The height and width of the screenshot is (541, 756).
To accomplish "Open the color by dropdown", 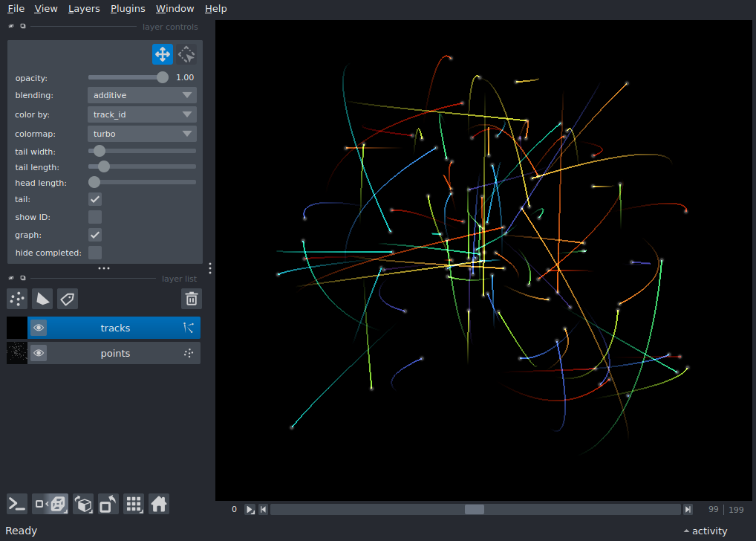I will click(x=141, y=114).
